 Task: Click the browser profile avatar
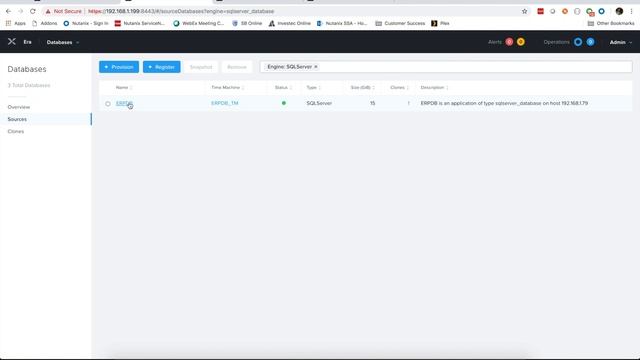pyautogui.click(x=619, y=11)
